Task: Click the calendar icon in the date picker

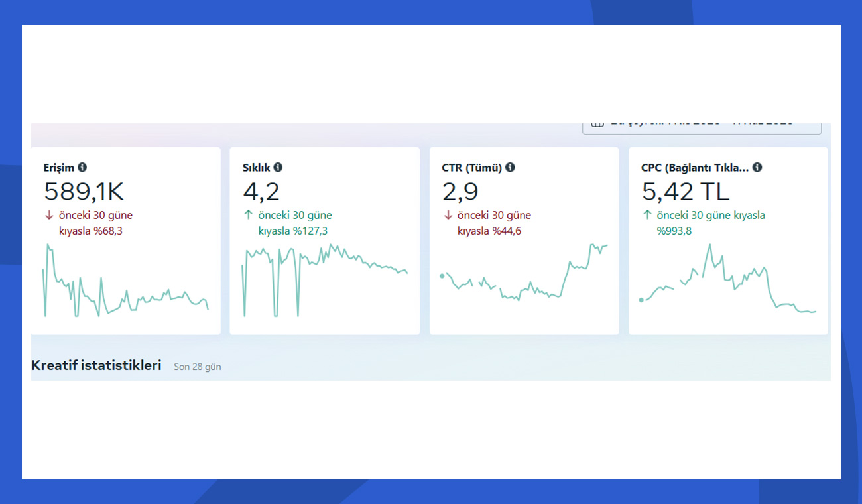Action: click(x=597, y=125)
